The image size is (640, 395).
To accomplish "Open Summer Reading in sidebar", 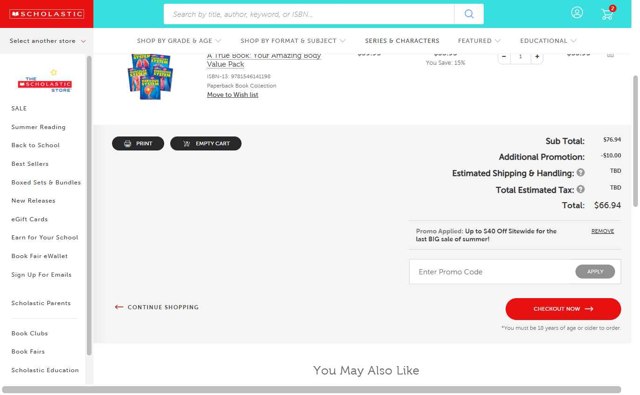I will point(38,127).
